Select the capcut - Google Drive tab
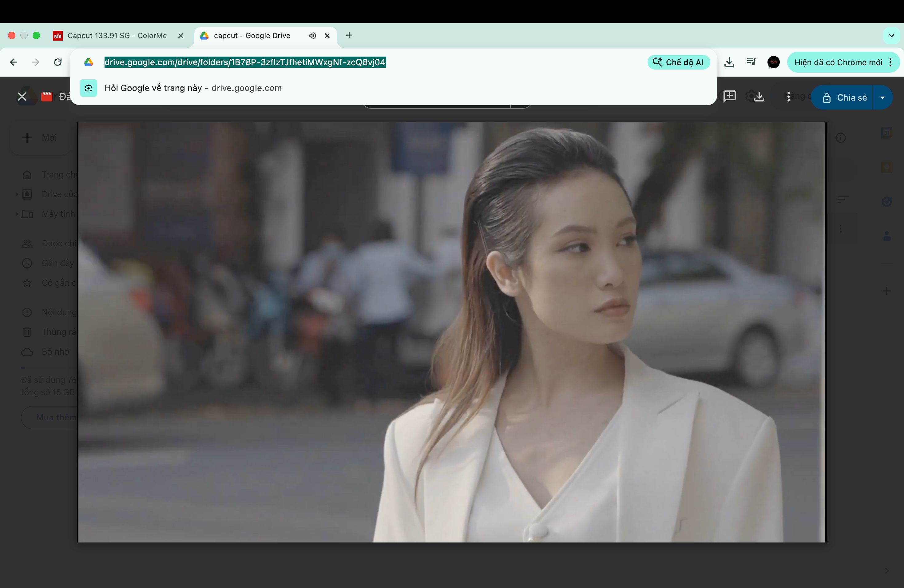Screen dimensions: 904x588 coord(252,36)
